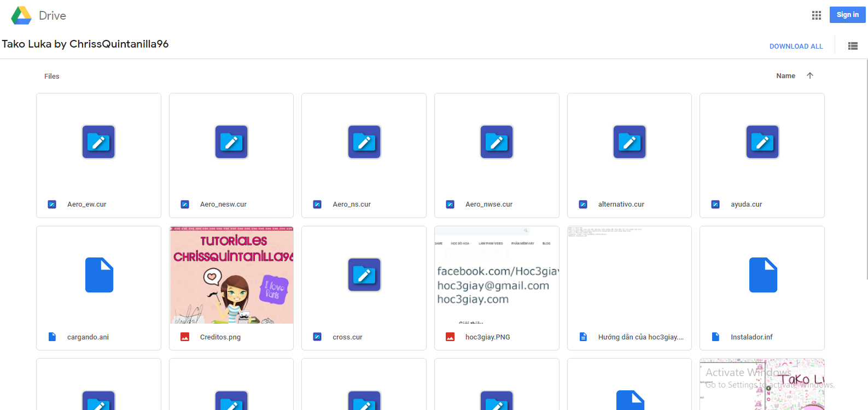Select the alternativo.cur file name
The height and width of the screenshot is (410, 868).
pyautogui.click(x=621, y=204)
